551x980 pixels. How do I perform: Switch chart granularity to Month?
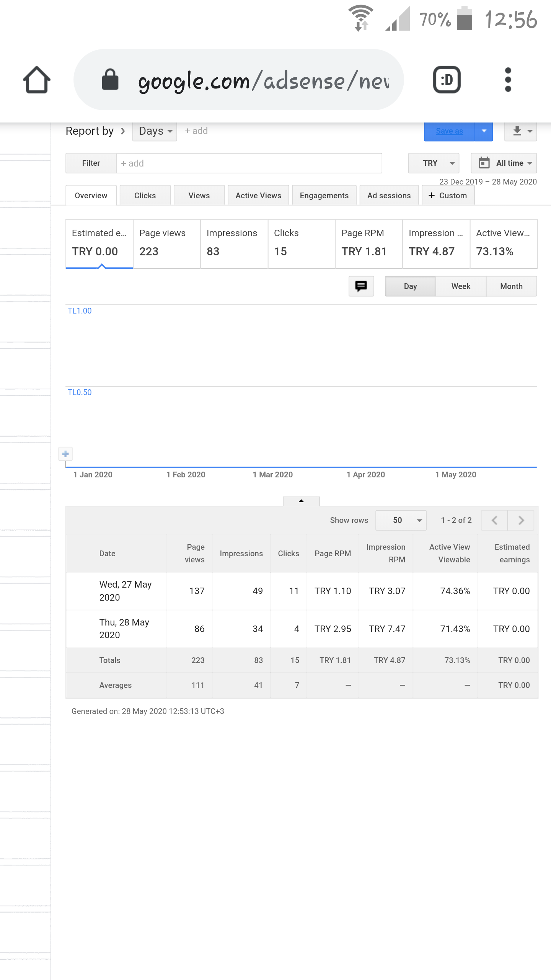tap(511, 286)
